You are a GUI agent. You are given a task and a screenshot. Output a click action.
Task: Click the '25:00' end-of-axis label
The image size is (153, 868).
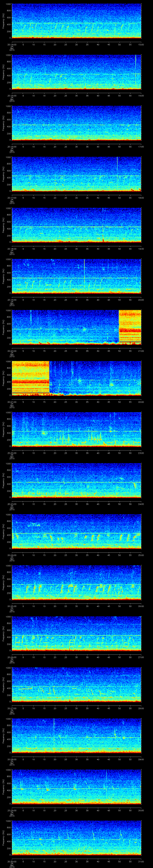[x=141, y=555]
